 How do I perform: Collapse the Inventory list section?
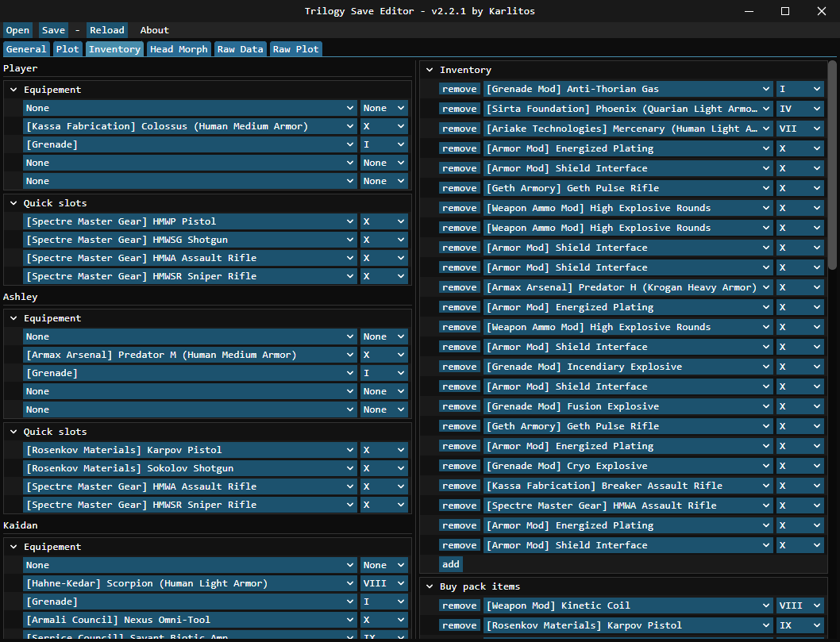(x=430, y=70)
